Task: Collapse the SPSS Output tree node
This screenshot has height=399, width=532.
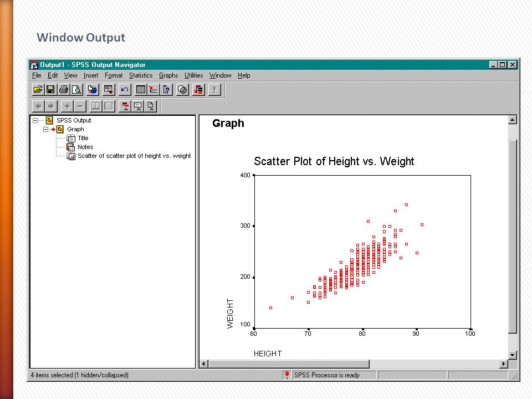Action: click(35, 120)
